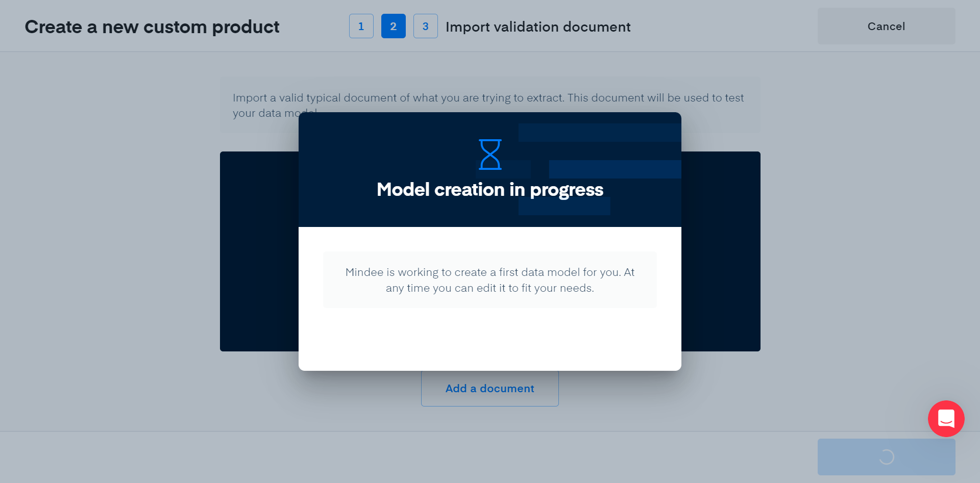Click the dark preview panel left of the dialog

(259, 251)
